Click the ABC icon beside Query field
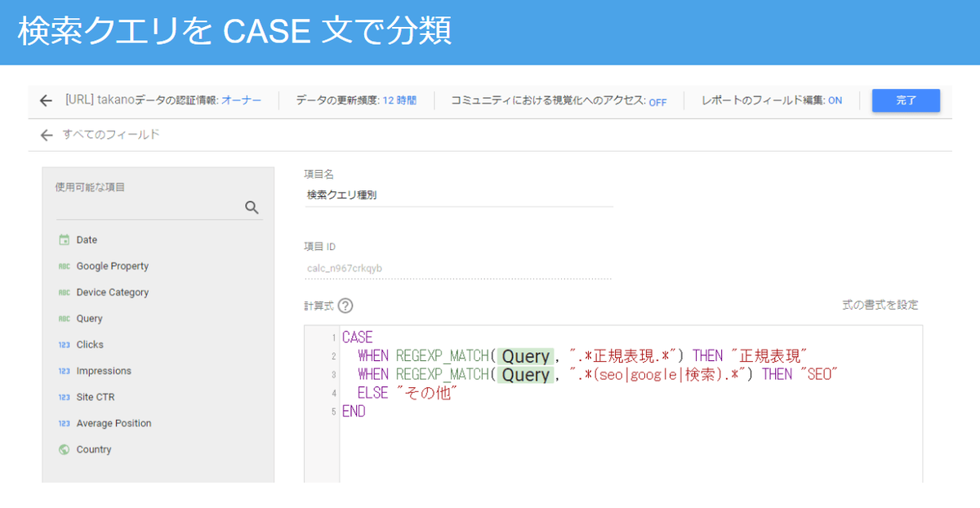 [x=65, y=319]
